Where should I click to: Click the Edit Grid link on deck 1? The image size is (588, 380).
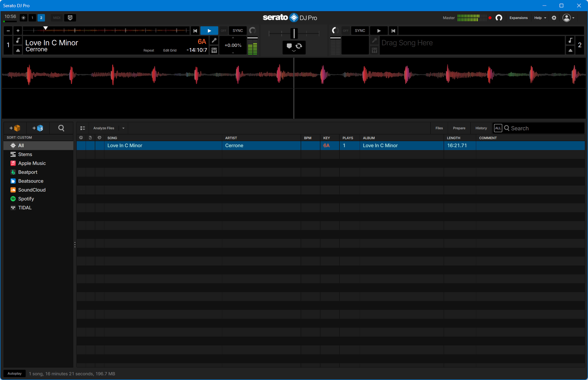point(170,50)
